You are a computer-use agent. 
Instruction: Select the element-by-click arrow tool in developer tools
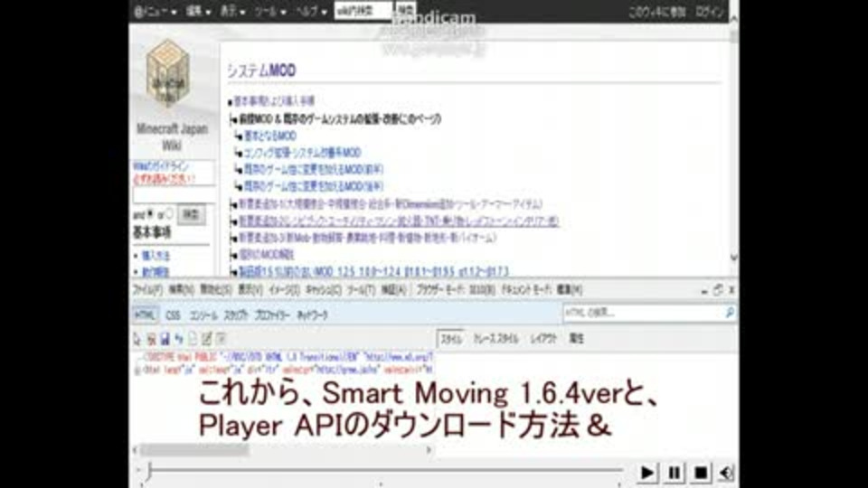click(x=137, y=339)
